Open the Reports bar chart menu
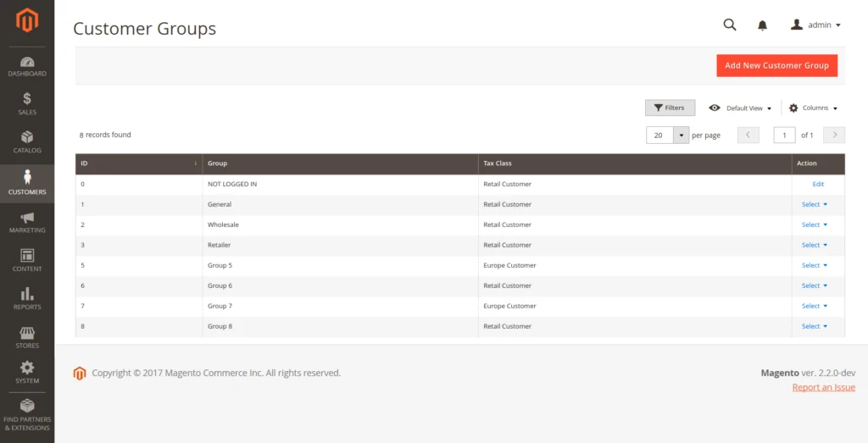 coord(27,298)
